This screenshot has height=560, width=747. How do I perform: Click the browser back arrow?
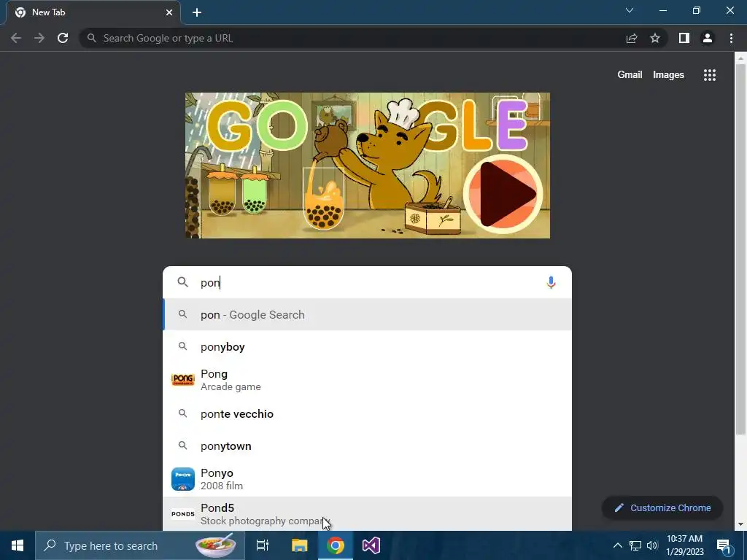coord(16,38)
